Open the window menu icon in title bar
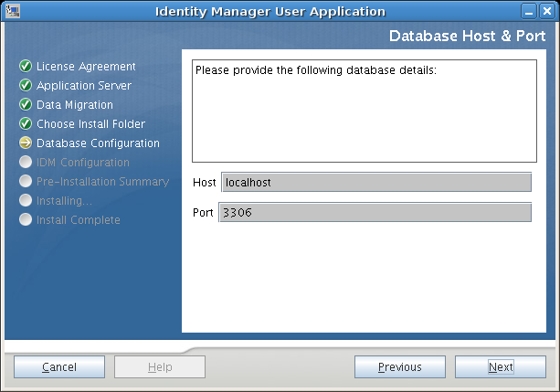 tap(11, 11)
